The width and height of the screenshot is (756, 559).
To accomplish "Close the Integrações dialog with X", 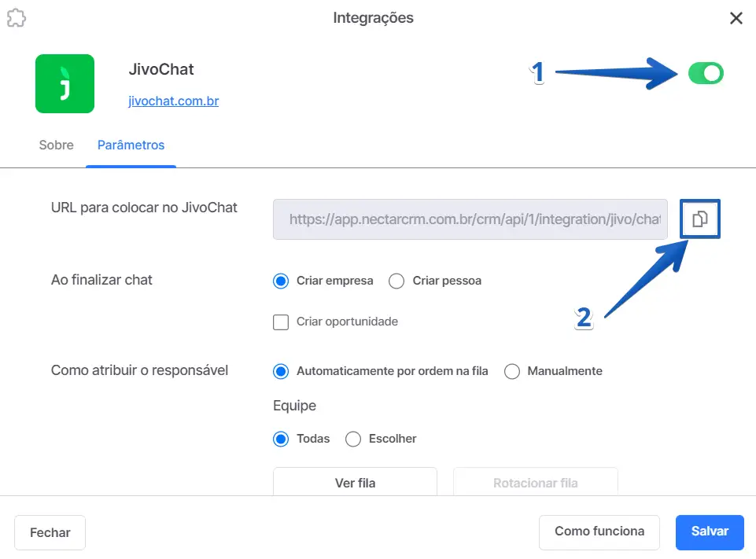I will (x=736, y=18).
